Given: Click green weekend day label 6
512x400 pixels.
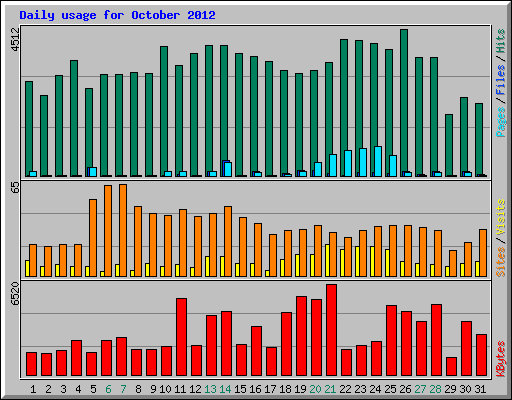Looking at the screenshot, I should point(108,389).
